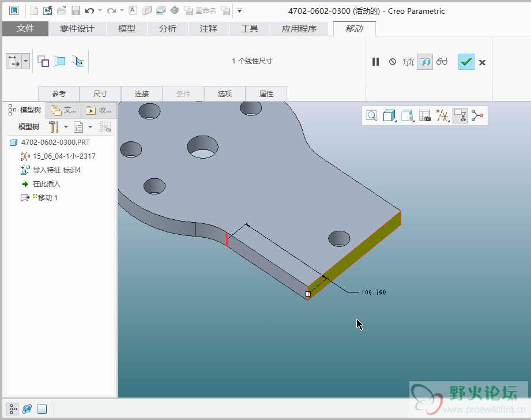Open the 分析 ribbon tab
The width and height of the screenshot is (531, 420).
(x=168, y=28)
